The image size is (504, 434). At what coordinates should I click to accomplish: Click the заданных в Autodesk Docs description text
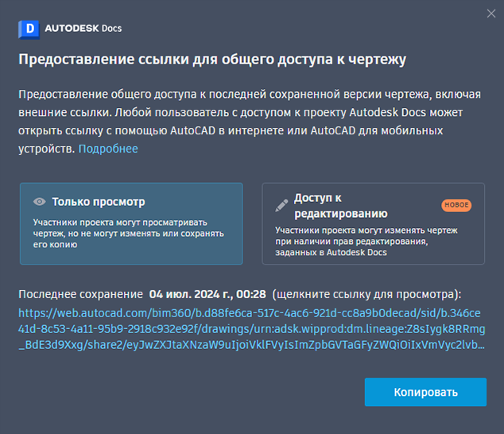tap(331, 253)
